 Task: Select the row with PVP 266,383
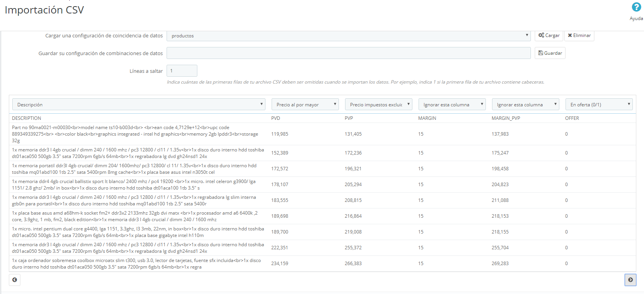tap(353, 264)
